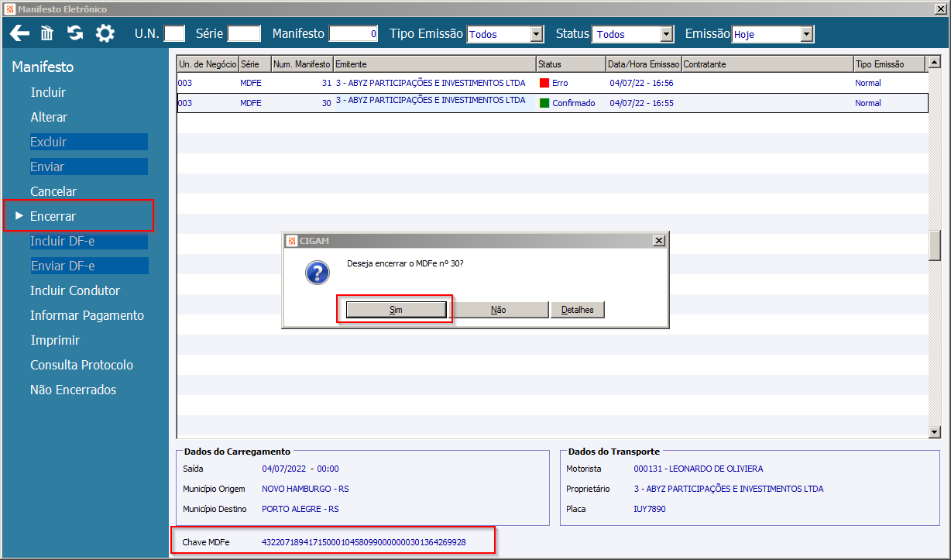
Task: Click the grid scrollbar up arrow
Action: (x=934, y=64)
